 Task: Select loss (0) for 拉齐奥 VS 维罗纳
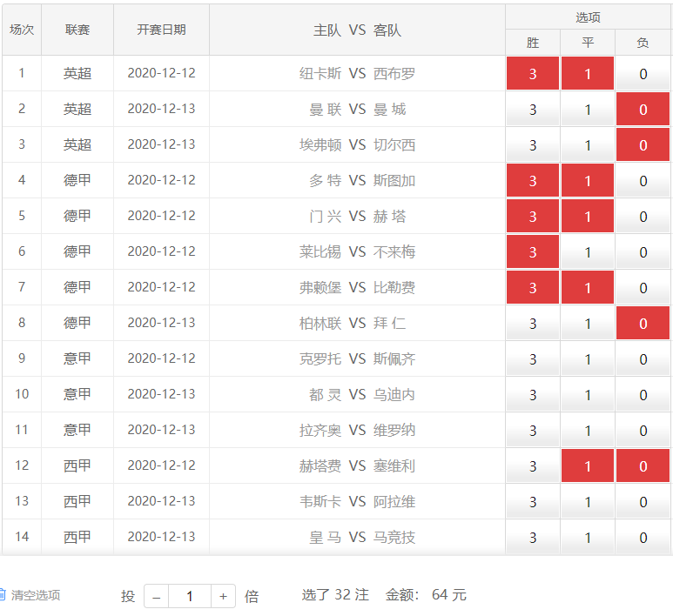pyautogui.click(x=643, y=431)
